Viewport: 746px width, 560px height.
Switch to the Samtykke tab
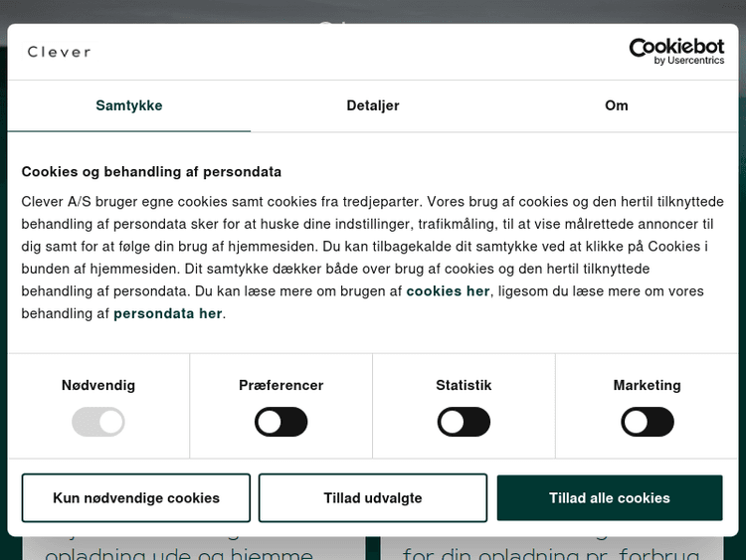(x=129, y=105)
